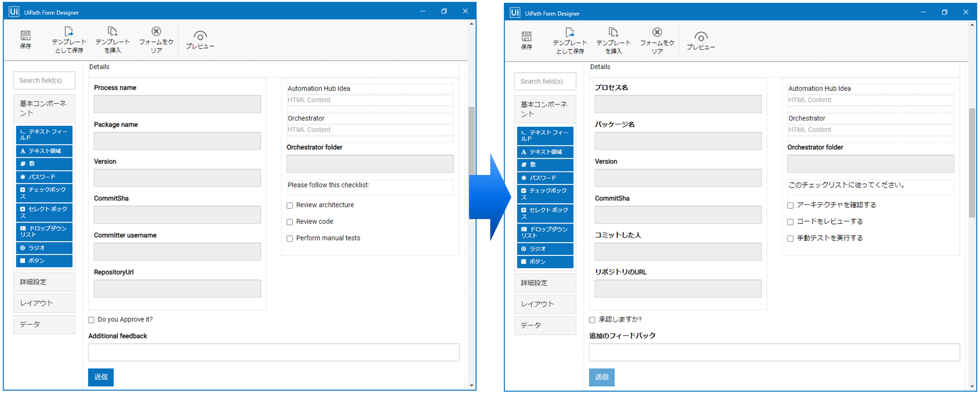
Task: Click テンプレートとして保存 in Japanese-form window toolbar
Action: tap(570, 41)
